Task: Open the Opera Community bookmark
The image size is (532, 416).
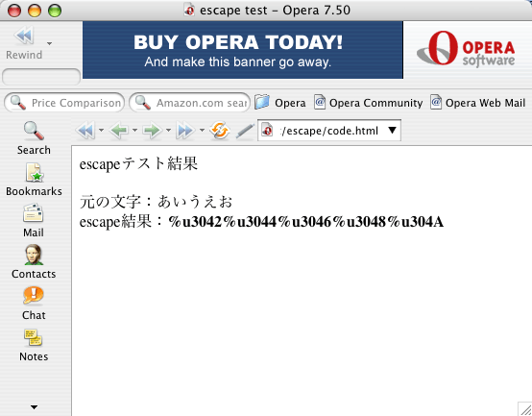Action: (368, 103)
